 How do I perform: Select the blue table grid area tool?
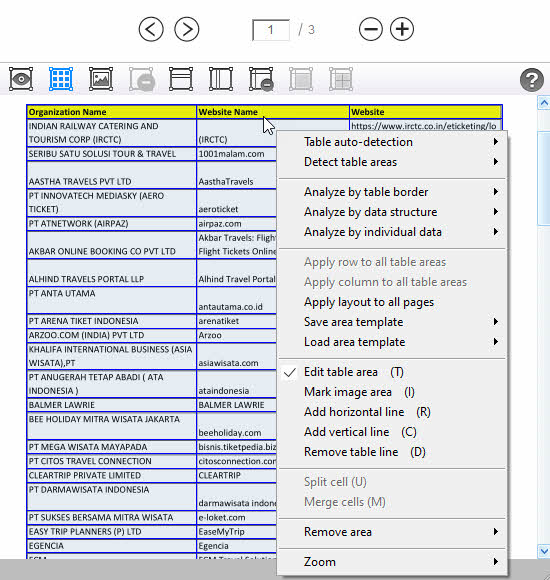(x=61, y=79)
